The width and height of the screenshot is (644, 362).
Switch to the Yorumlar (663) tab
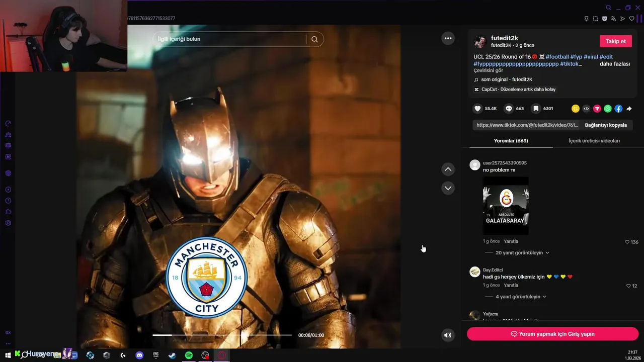511,141
